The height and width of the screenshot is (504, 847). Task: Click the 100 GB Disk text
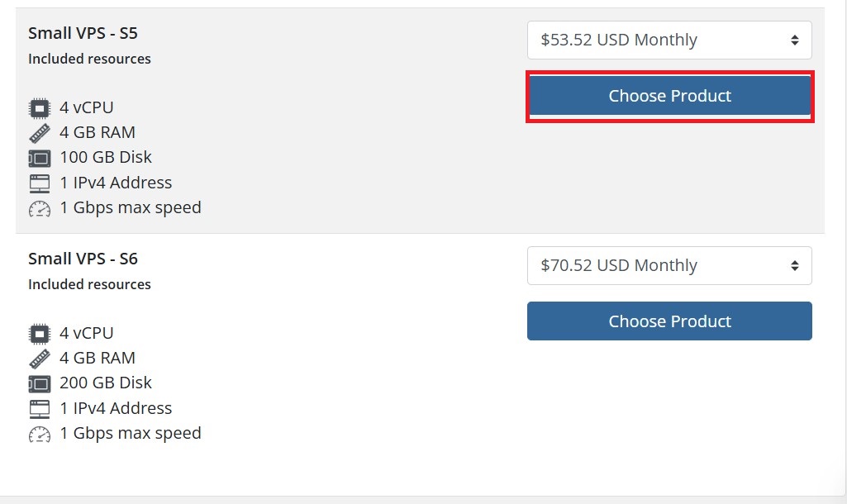(106, 157)
